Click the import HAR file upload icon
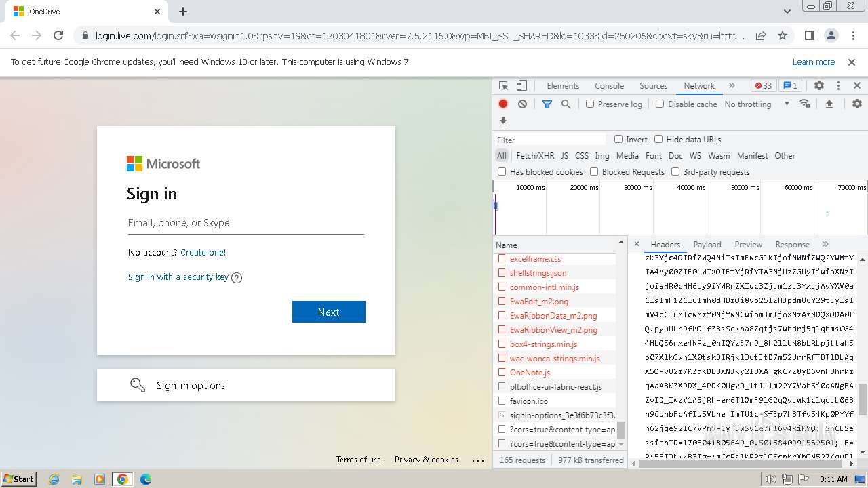The width and height of the screenshot is (868, 488). tap(829, 104)
